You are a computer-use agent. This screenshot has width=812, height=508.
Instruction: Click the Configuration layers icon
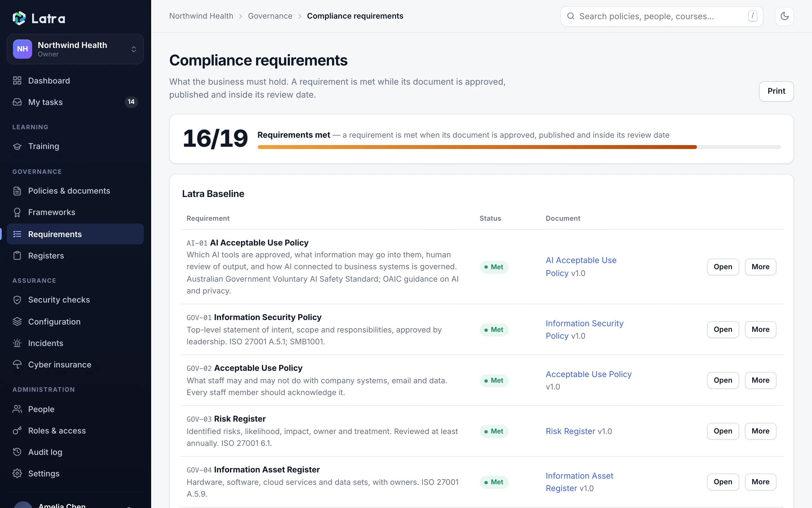[17, 321]
